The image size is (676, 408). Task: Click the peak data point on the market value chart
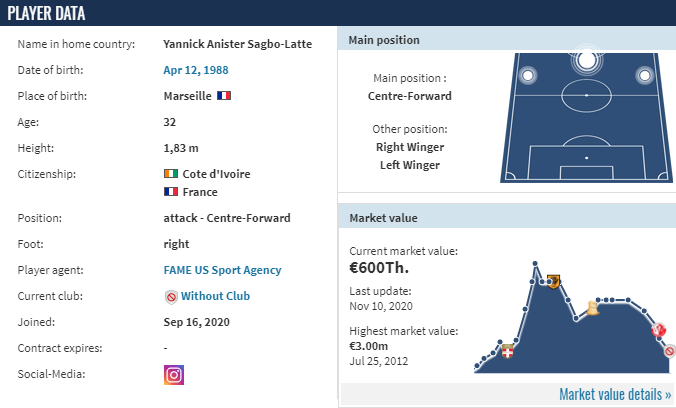tap(535, 263)
